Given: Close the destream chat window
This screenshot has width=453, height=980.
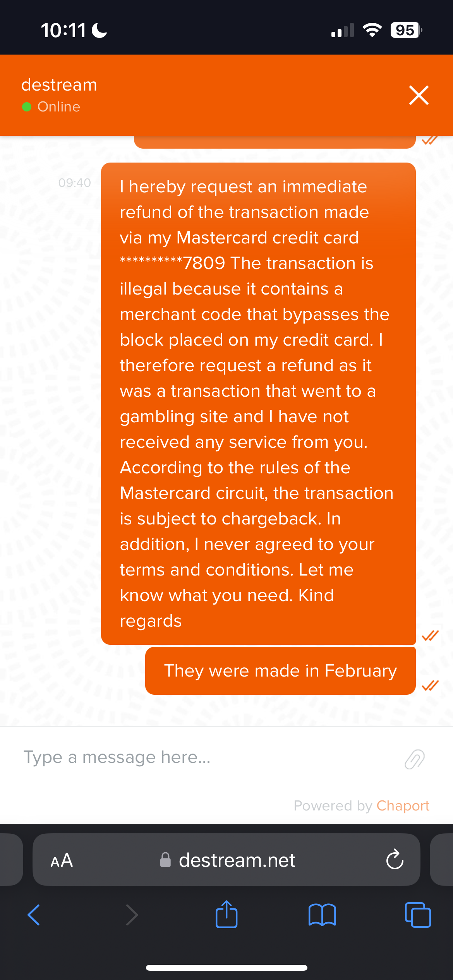Looking at the screenshot, I should click(x=419, y=95).
